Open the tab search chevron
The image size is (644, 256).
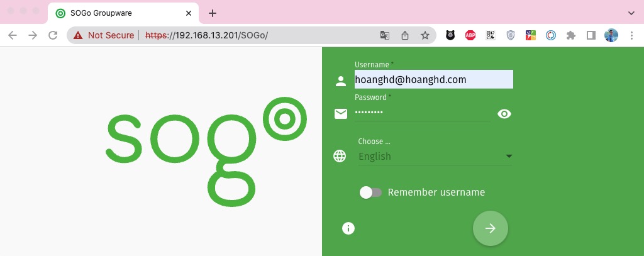pos(631,13)
